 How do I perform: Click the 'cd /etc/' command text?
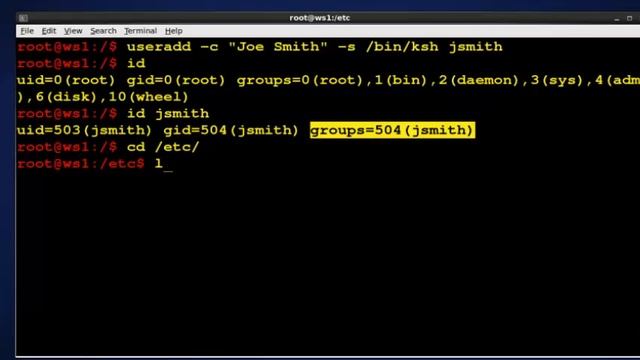pyautogui.click(x=163, y=147)
